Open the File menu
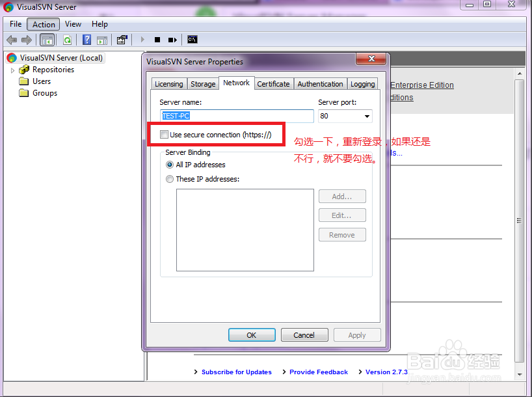 click(x=16, y=24)
